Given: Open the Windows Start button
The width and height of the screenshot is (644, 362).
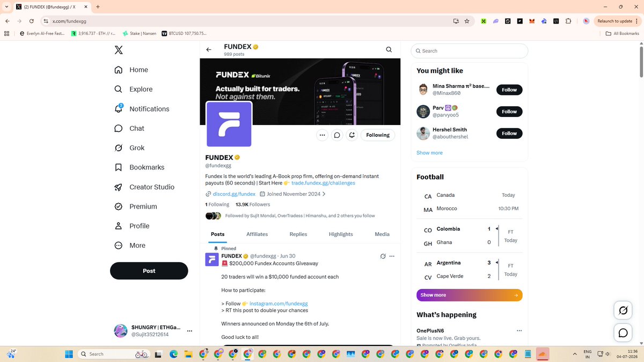Looking at the screenshot, I should [69, 354].
